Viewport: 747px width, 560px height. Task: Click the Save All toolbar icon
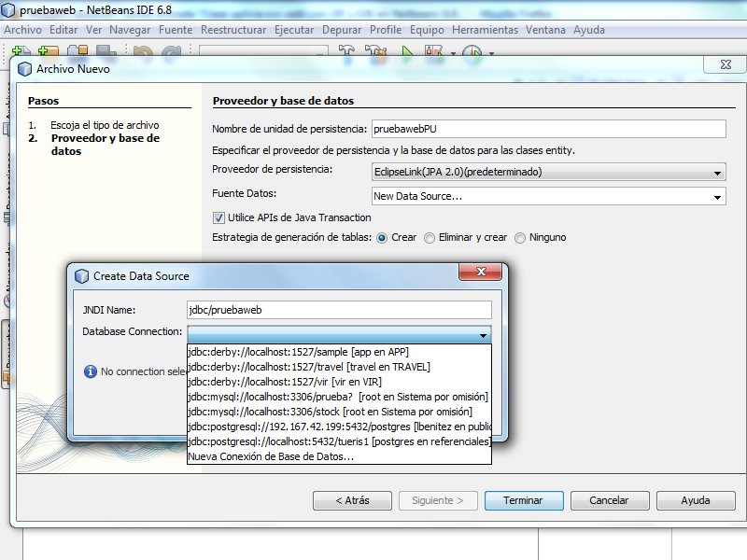pyautogui.click(x=106, y=51)
